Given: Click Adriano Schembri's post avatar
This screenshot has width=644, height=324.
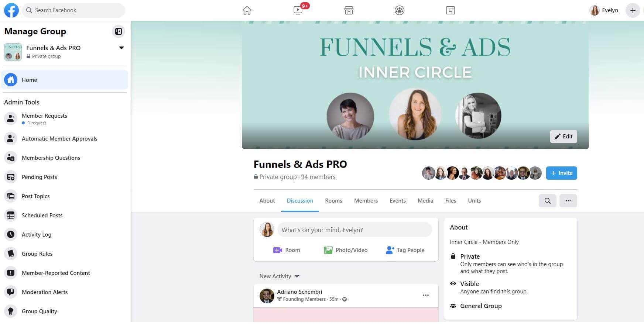Looking at the screenshot, I should click(267, 296).
